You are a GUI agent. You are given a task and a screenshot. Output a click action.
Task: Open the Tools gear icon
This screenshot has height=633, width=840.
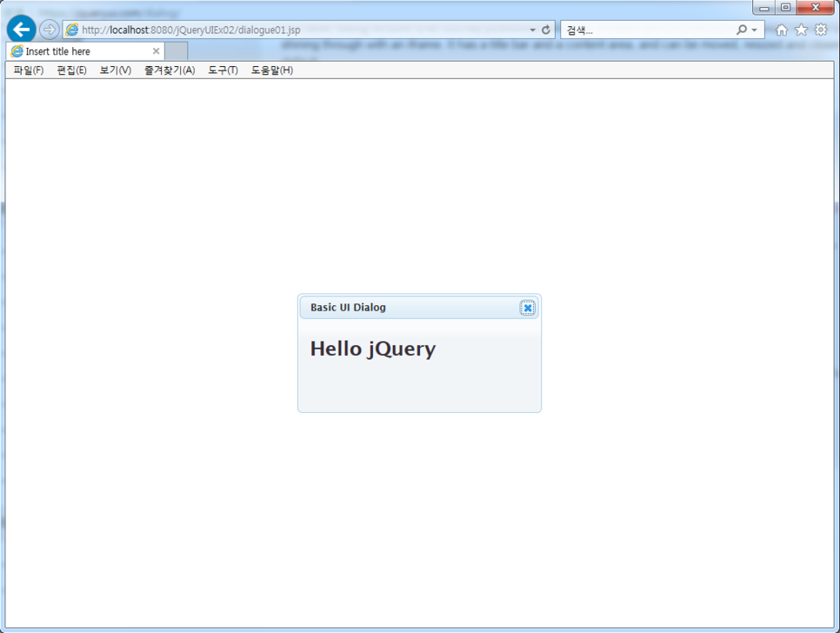pos(821,30)
